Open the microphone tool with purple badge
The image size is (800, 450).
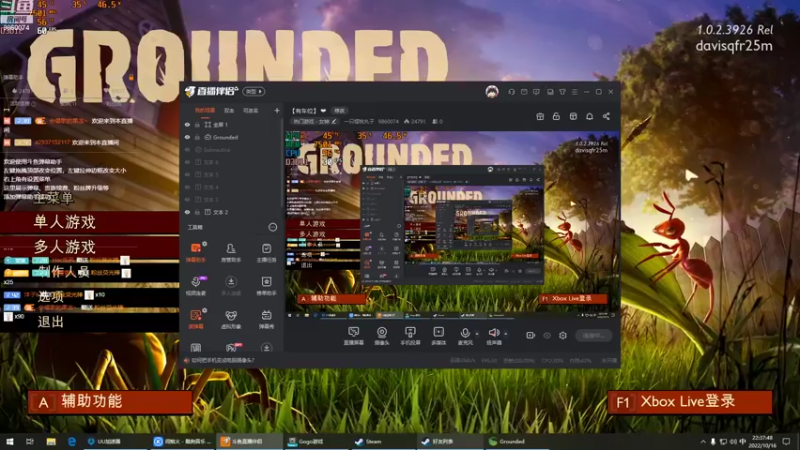196,285
